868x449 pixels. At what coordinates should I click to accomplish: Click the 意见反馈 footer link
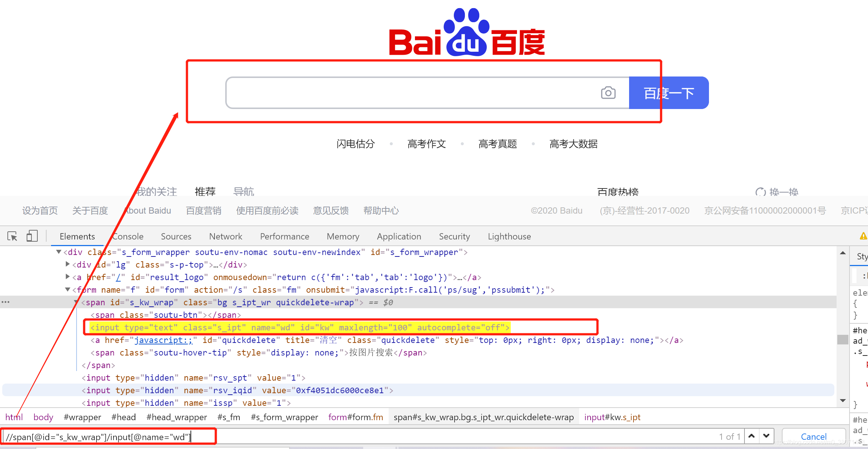point(331,211)
